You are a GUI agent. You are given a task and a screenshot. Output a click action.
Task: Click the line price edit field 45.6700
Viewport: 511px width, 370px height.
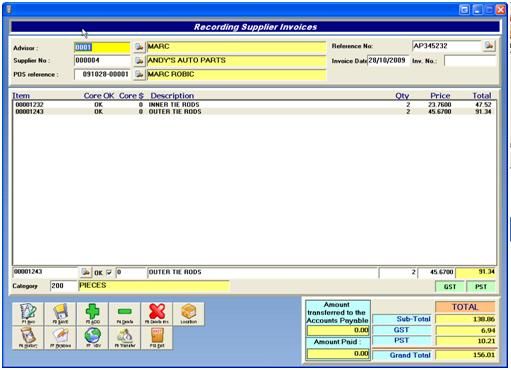pyautogui.click(x=437, y=272)
